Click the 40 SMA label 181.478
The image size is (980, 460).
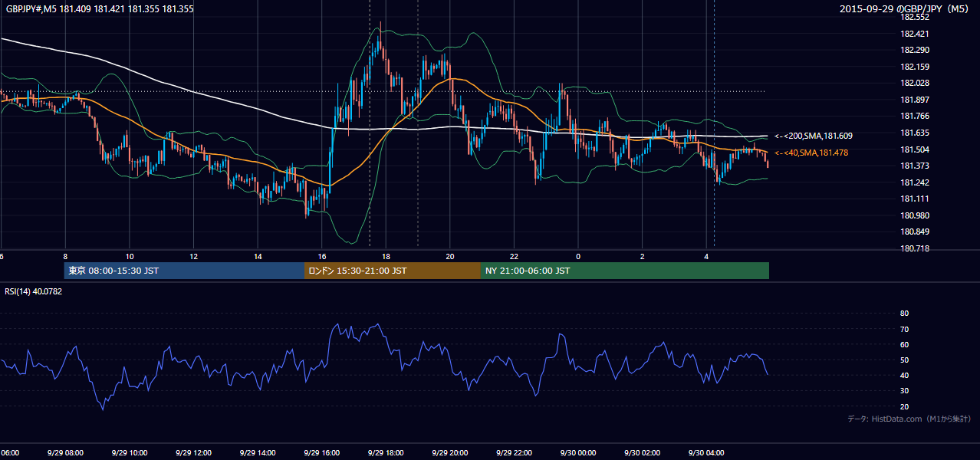pos(811,153)
